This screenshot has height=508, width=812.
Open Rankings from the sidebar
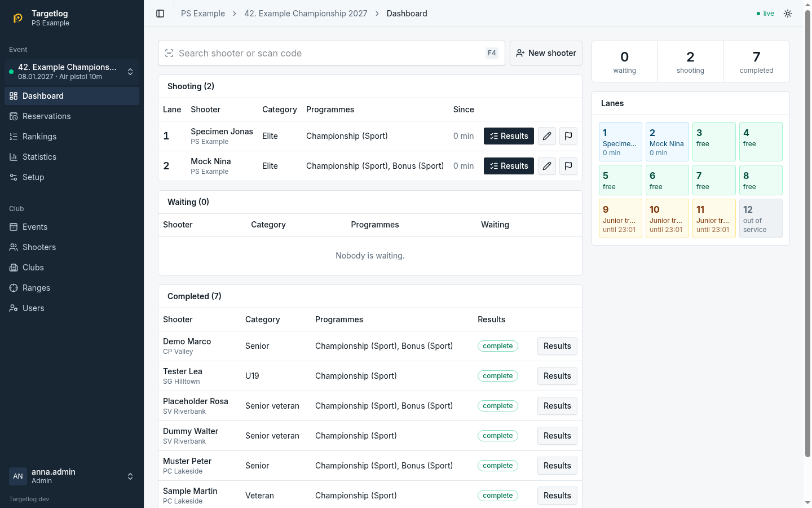[x=72, y=137]
